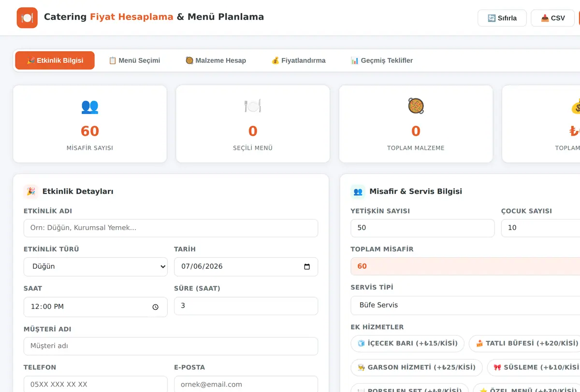Click the Toplam Malzeme summary card

pyautogui.click(x=416, y=124)
